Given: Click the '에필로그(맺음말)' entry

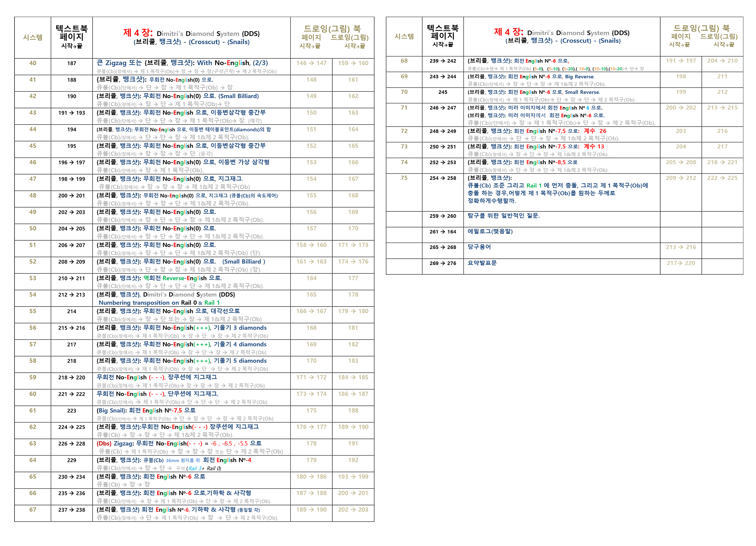Looking at the screenshot, I should tap(490, 231).
